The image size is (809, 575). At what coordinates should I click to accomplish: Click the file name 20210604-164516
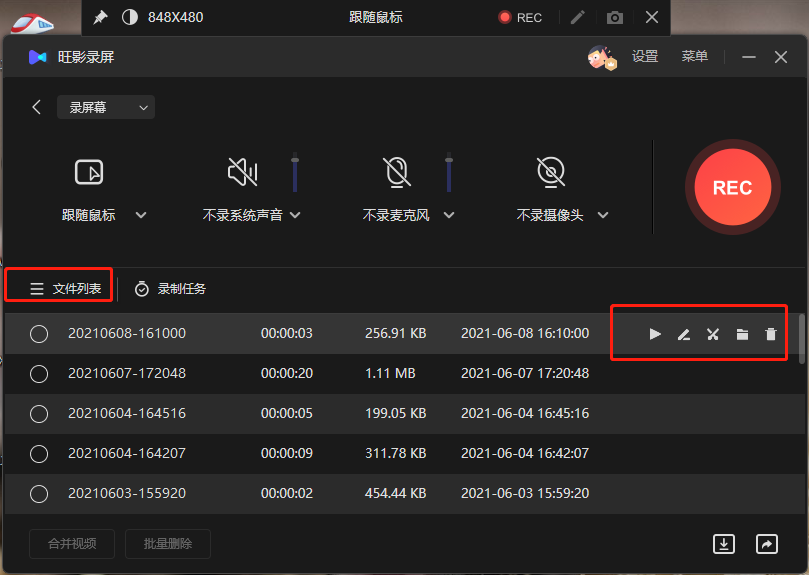tap(127, 413)
